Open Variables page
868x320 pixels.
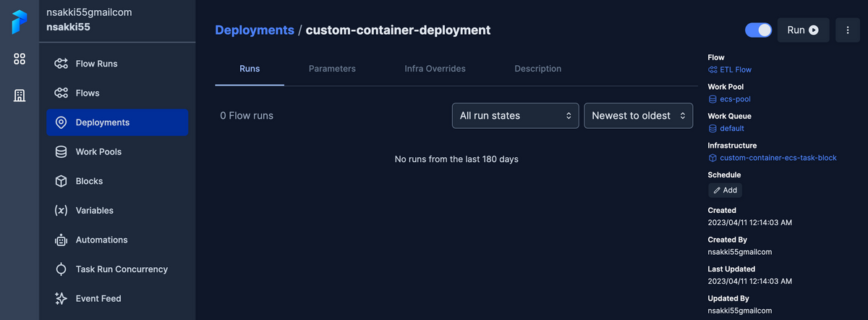click(94, 211)
